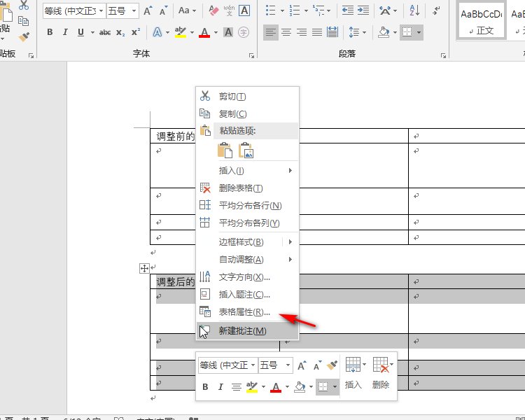Open ribbon highlight color dropdown arrow
This screenshot has height=420, width=525.
(192, 32)
